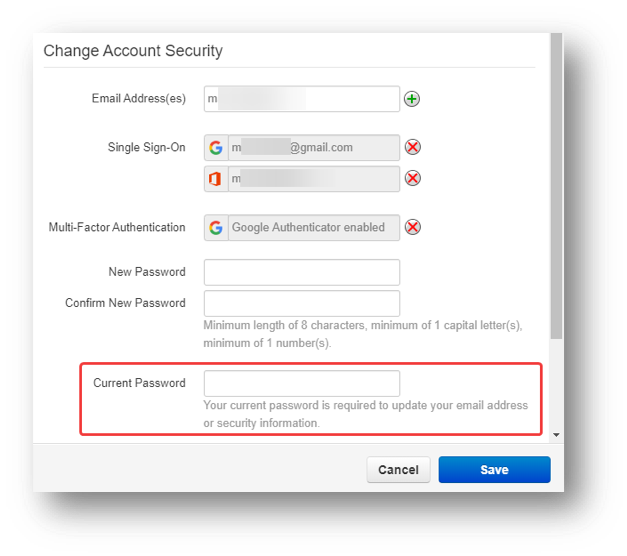
Task: Click into the Current Password field
Action: pyautogui.click(x=301, y=383)
